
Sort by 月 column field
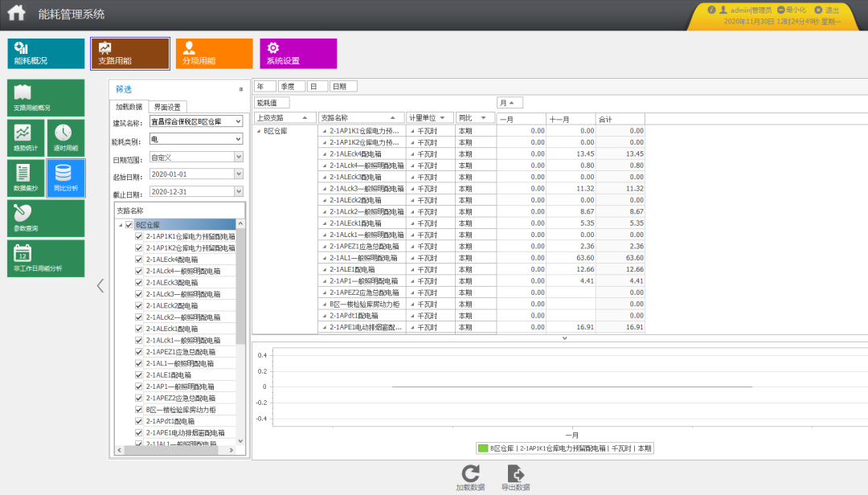point(510,102)
